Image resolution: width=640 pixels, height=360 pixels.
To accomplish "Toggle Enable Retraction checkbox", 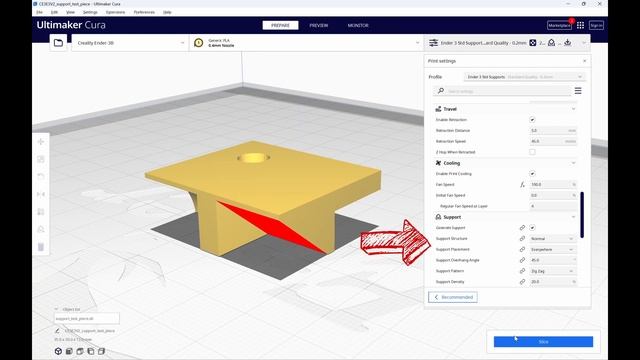I will [532, 120].
